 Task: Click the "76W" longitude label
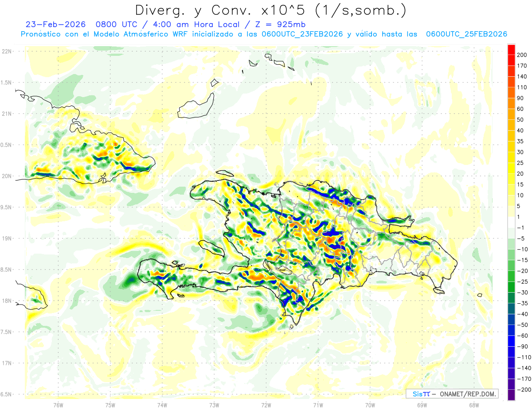(58, 405)
